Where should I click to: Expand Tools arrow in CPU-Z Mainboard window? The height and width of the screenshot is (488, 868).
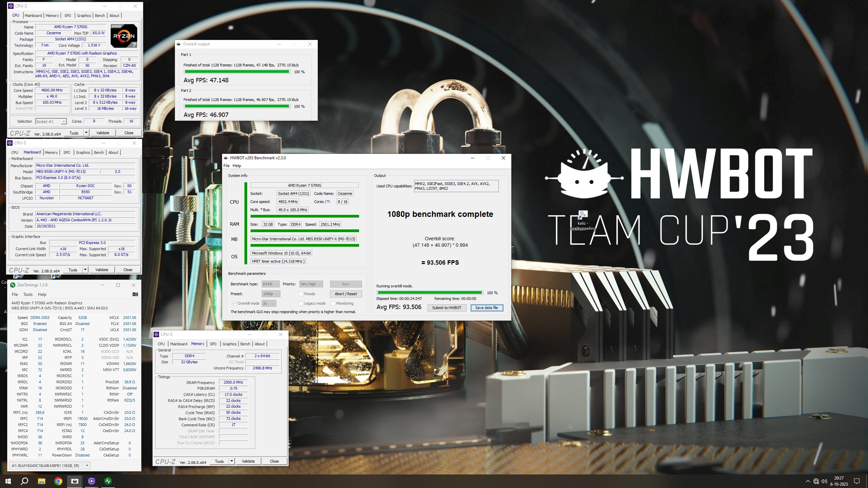[85, 270]
